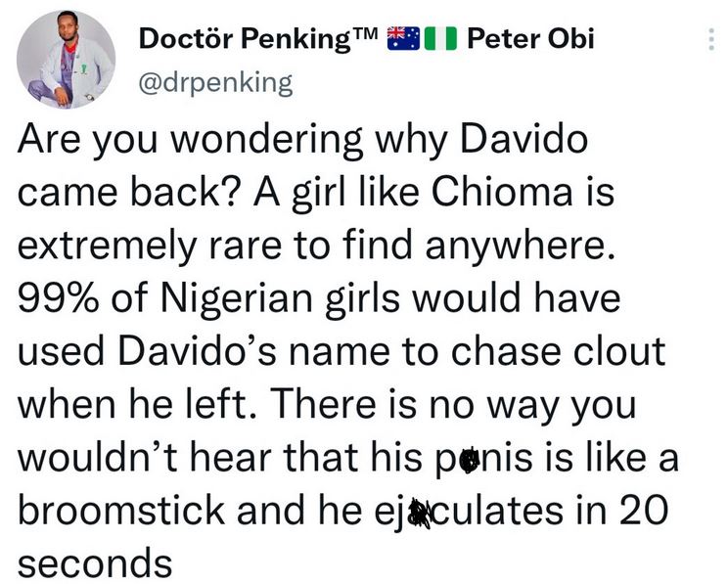Click "Peter Obi" in the display name

click(x=530, y=39)
